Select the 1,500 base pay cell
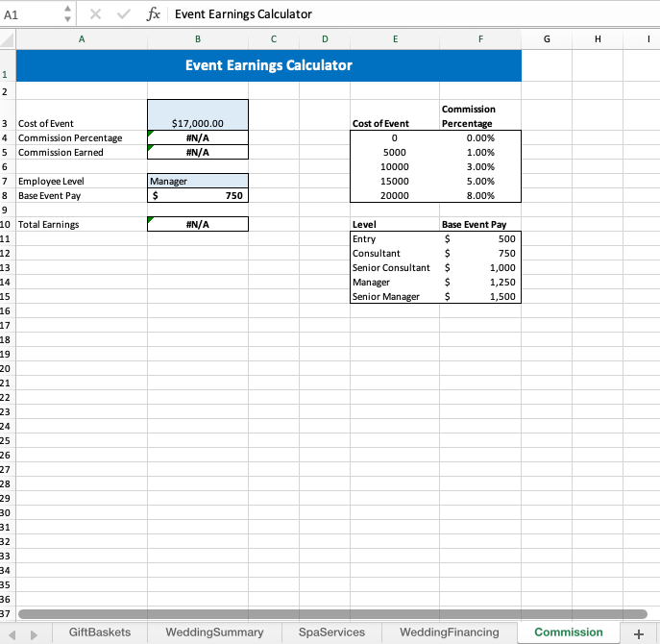 (x=480, y=296)
